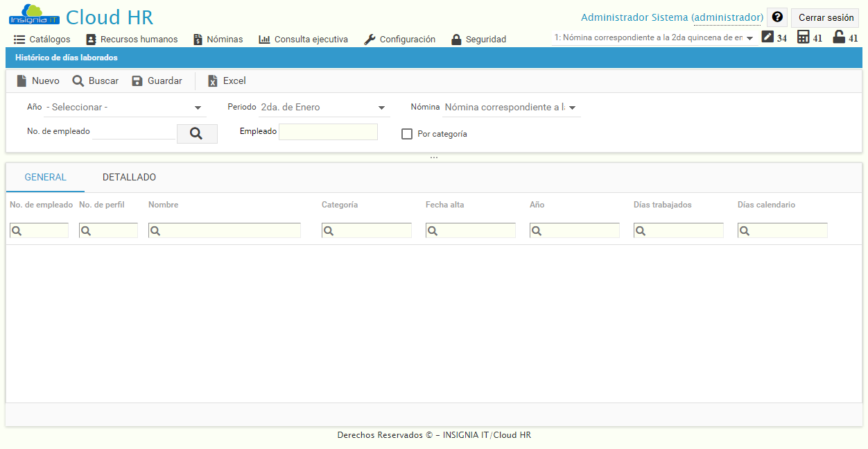The height and width of the screenshot is (449, 868).
Task: Open the Año selection dropdown
Action: coord(198,108)
